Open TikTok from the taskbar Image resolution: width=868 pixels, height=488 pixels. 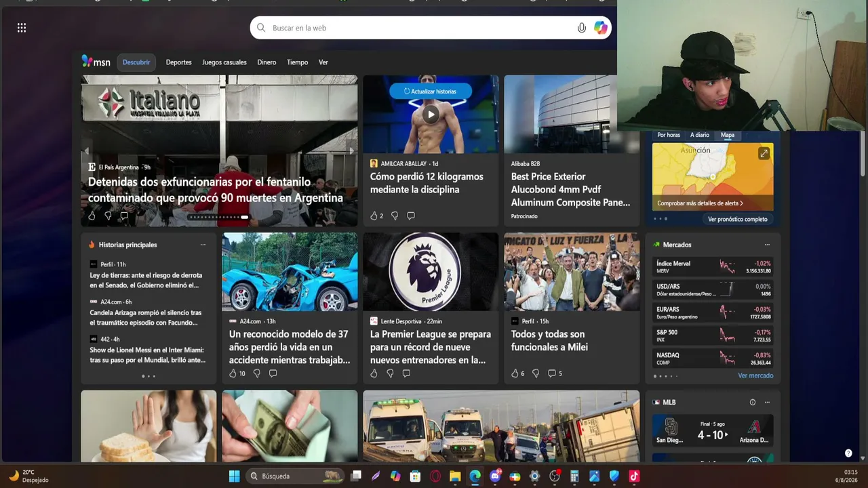(634, 476)
